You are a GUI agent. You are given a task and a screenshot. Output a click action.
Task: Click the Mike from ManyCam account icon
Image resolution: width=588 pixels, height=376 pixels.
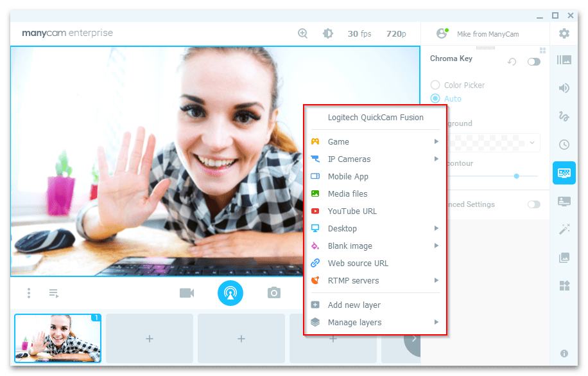click(442, 33)
